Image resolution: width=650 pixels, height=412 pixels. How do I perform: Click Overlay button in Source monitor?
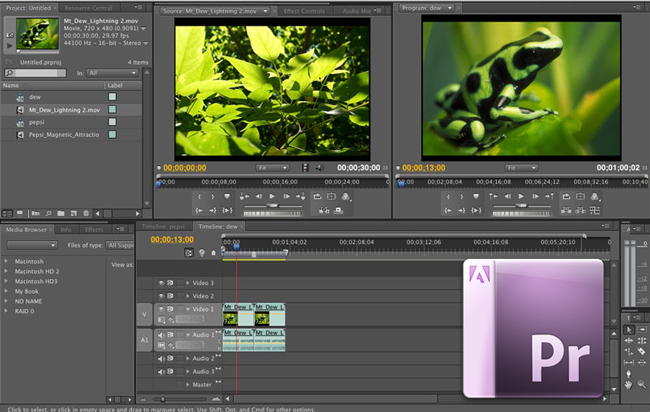[339, 211]
